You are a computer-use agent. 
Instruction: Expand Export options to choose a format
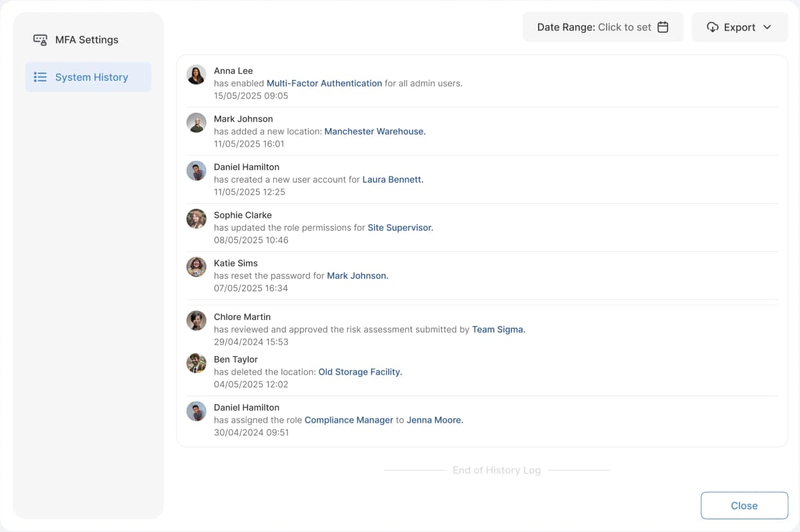[740, 27]
